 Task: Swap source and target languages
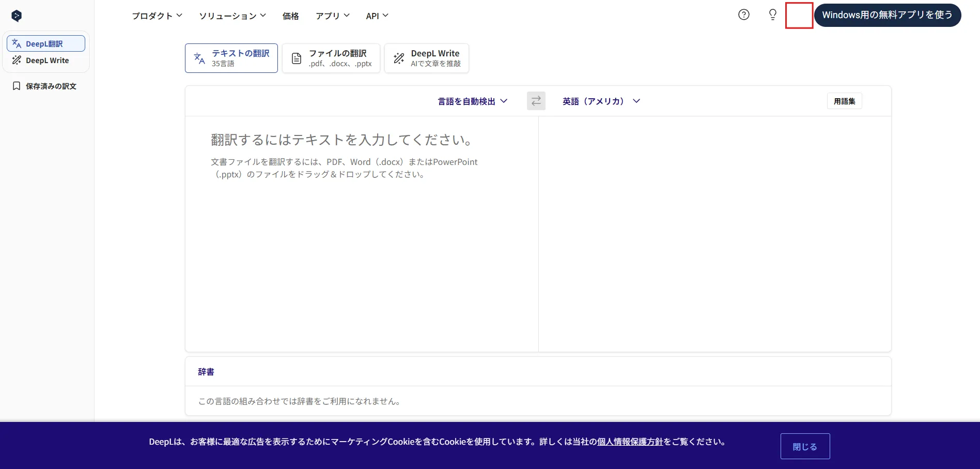click(x=536, y=101)
